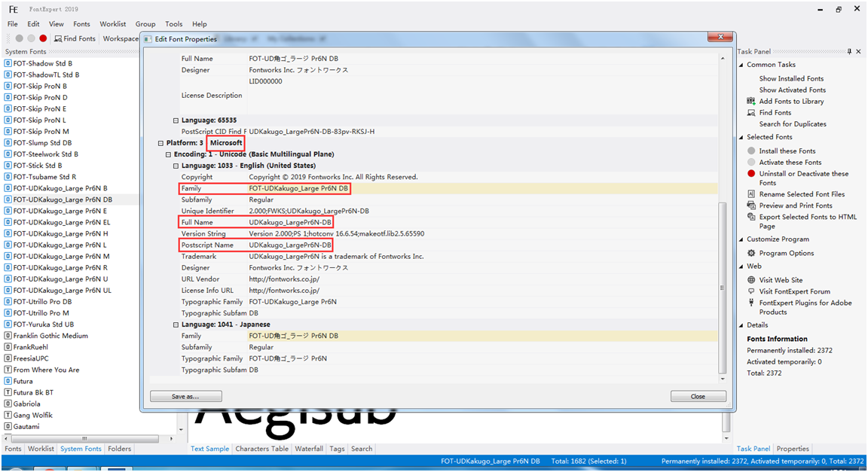
Task: Click the URL Vendor value http://fontworks.co.jp/
Action: click(x=284, y=279)
